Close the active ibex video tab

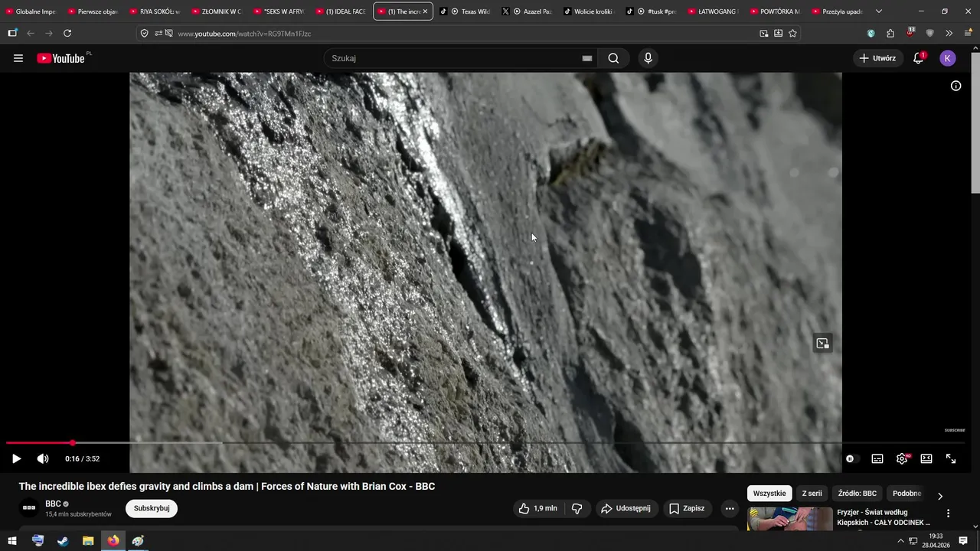pos(425,11)
